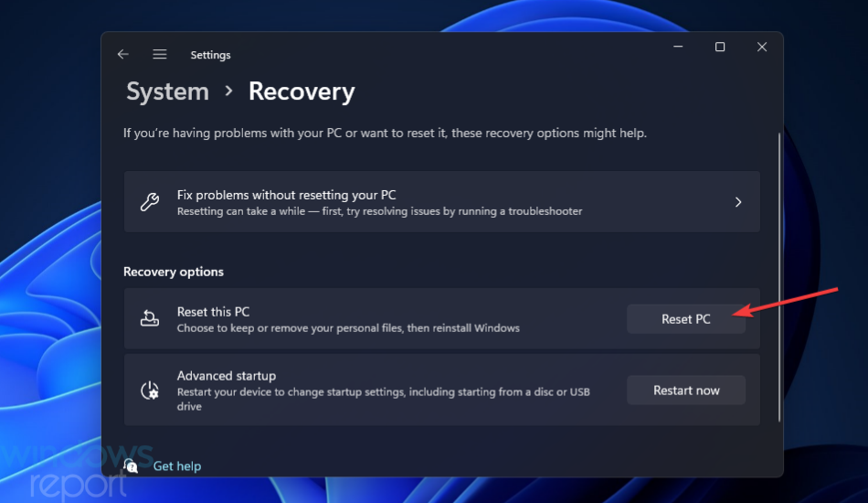Navigate to System breadcrumb
This screenshot has height=503, width=868.
[x=168, y=91]
